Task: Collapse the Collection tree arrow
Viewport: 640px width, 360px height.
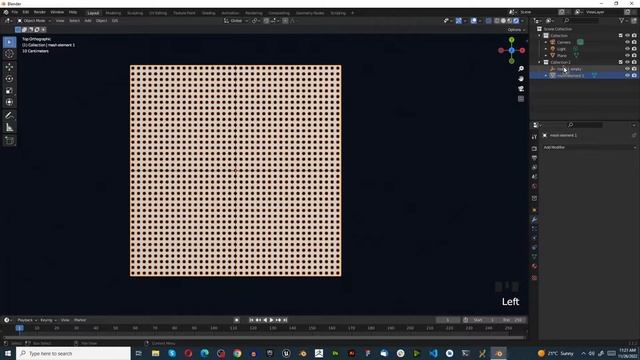Action: tap(540, 36)
